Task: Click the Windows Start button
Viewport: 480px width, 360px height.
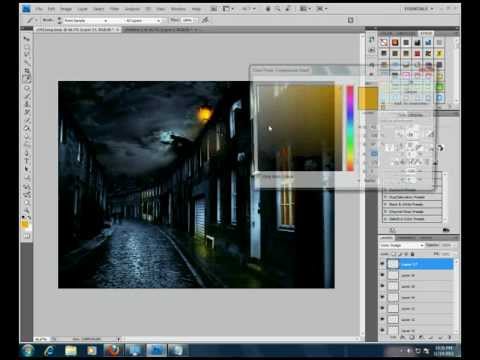Action: click(28, 350)
